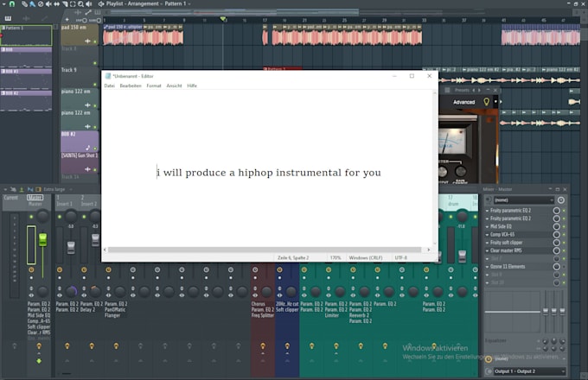Viewport: 588px width, 380px height.
Task: Click the yellow routing knob under the Chorus strip
Action: [263, 346]
